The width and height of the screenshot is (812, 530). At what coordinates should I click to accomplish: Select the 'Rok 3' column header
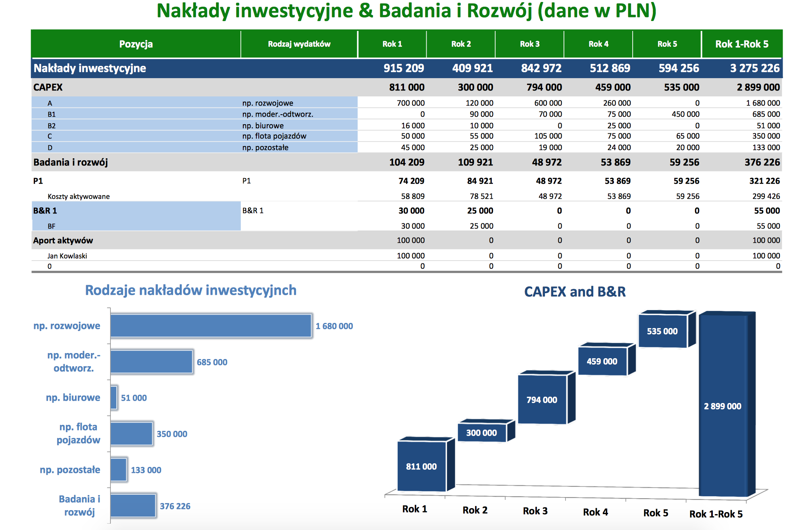pyautogui.click(x=529, y=44)
